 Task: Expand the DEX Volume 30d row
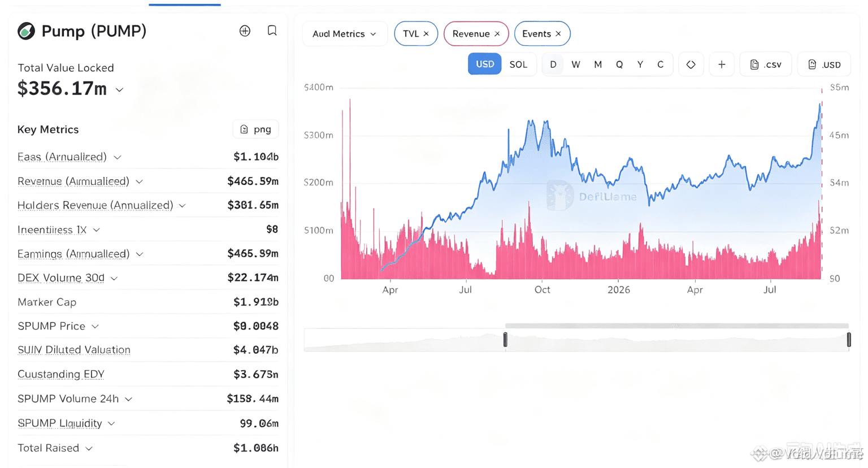click(68, 278)
